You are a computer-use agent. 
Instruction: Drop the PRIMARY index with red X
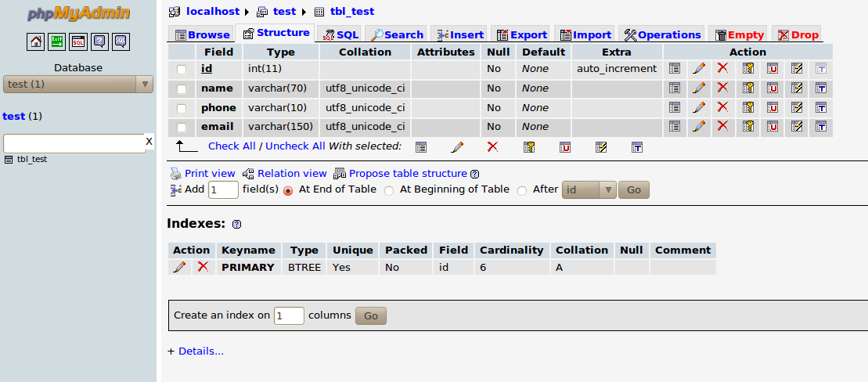pos(203,267)
